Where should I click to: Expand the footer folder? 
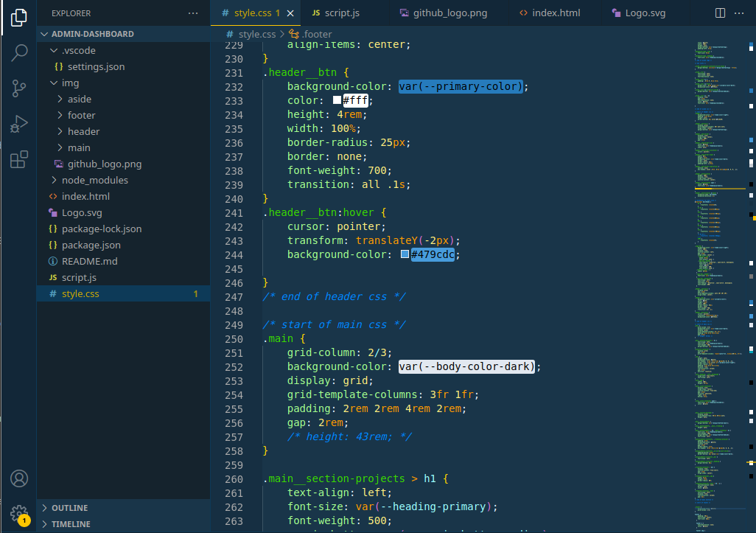click(x=60, y=115)
